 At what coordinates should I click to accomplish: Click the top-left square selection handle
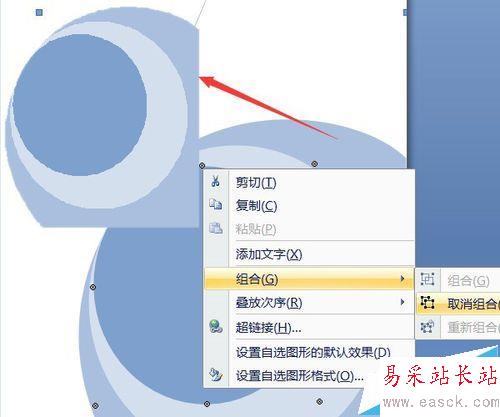coord(39,12)
